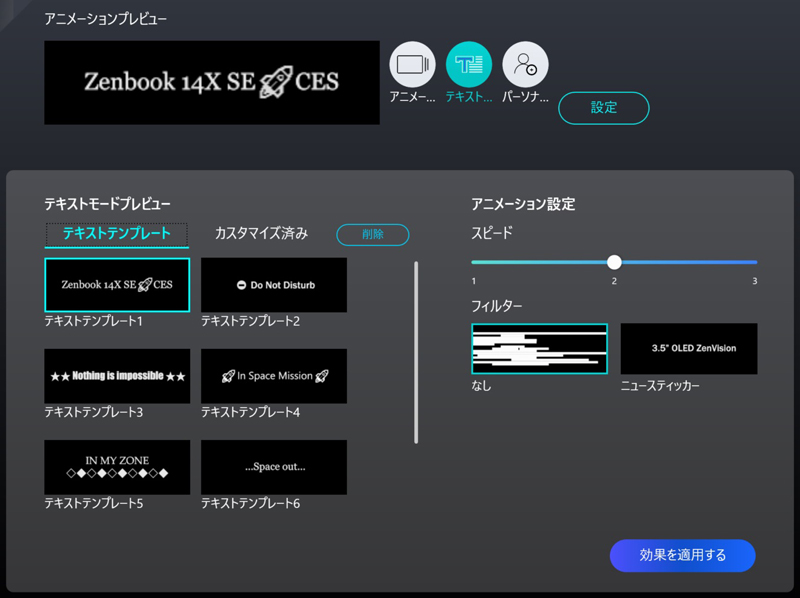Set speed to maximum value 3
800x598 pixels.
coord(757,262)
